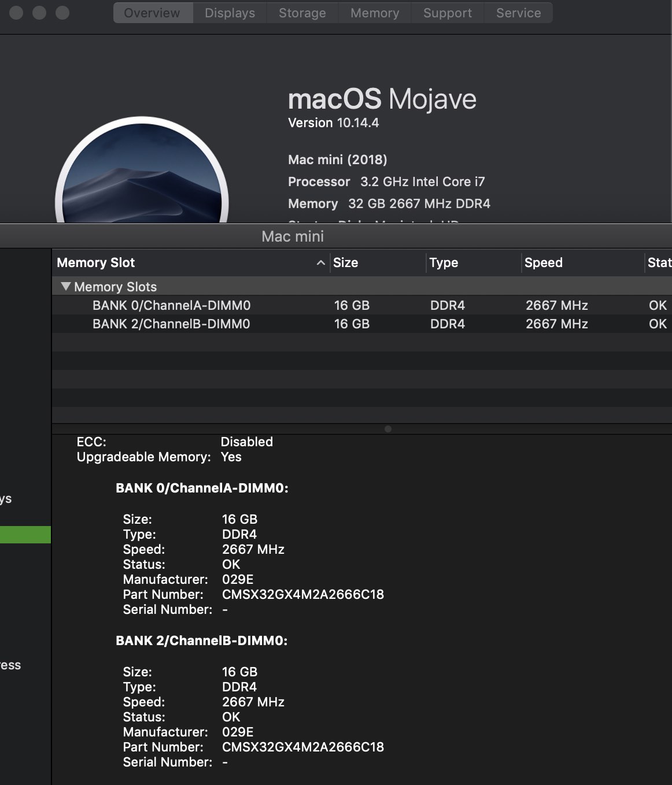Click the sidebar item ending in 'ys'
This screenshot has height=785, width=672.
(x=6, y=499)
